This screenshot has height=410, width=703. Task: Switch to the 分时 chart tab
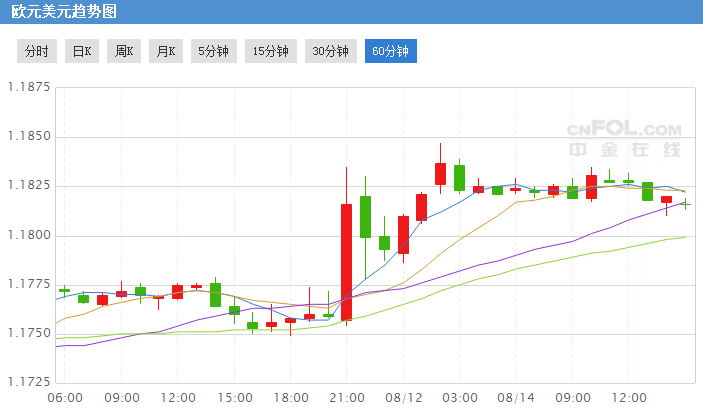click(37, 51)
